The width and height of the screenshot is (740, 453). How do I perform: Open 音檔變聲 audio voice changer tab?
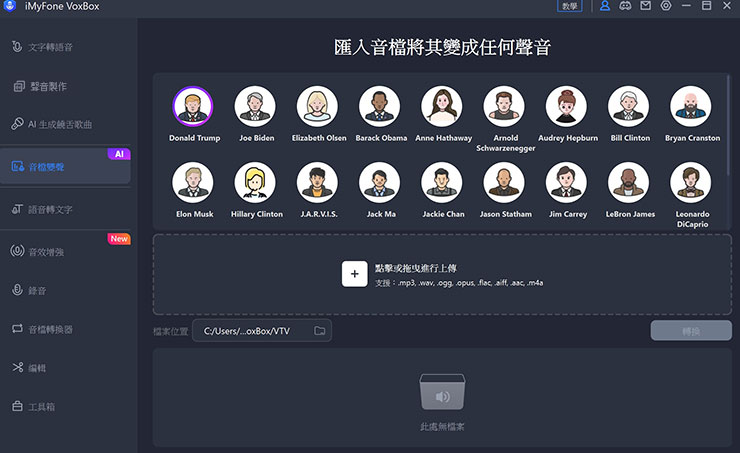(65, 166)
